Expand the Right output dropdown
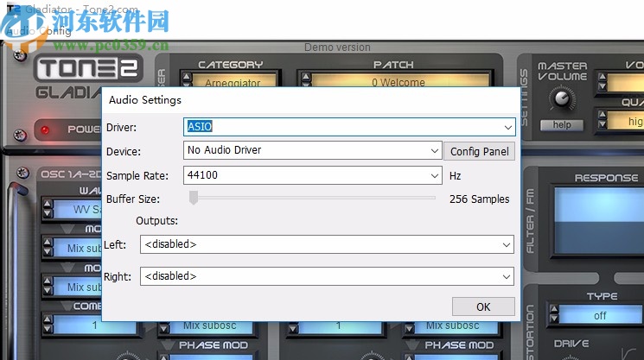 327,276
